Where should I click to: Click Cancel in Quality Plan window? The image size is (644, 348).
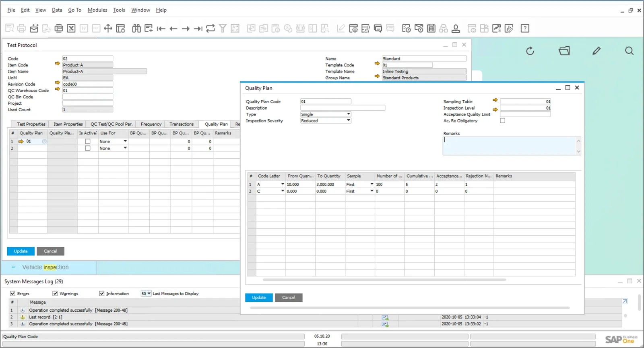(x=289, y=298)
